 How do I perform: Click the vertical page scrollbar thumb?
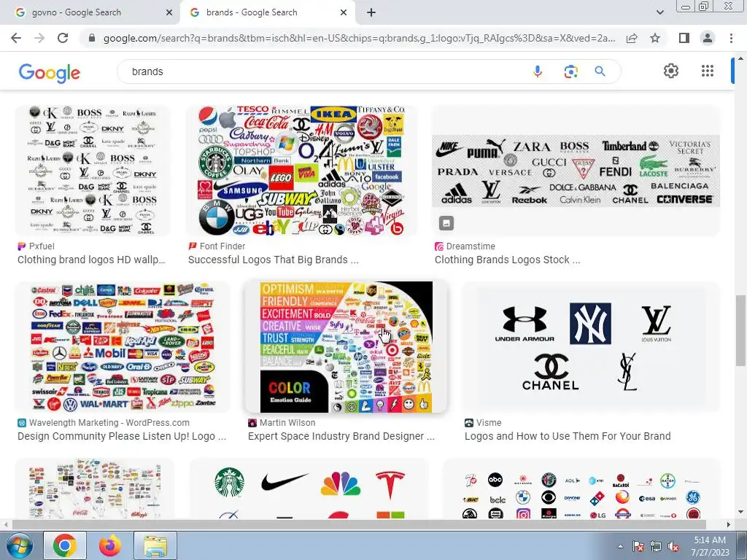(740, 330)
